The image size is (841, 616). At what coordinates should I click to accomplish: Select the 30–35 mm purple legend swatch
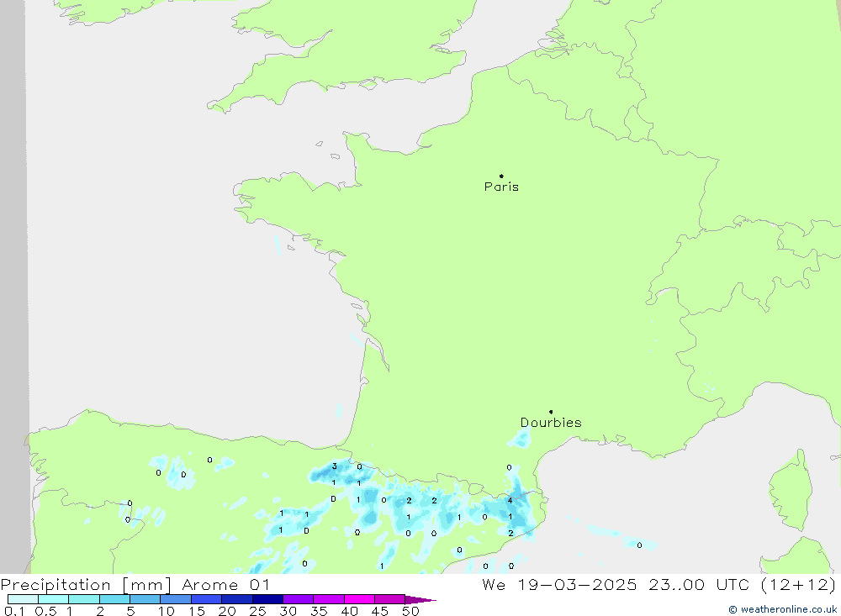tap(299, 599)
